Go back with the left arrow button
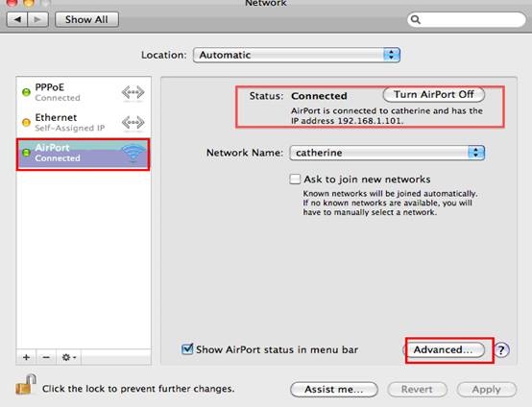Screen dimensions: 532x407 [17, 19]
